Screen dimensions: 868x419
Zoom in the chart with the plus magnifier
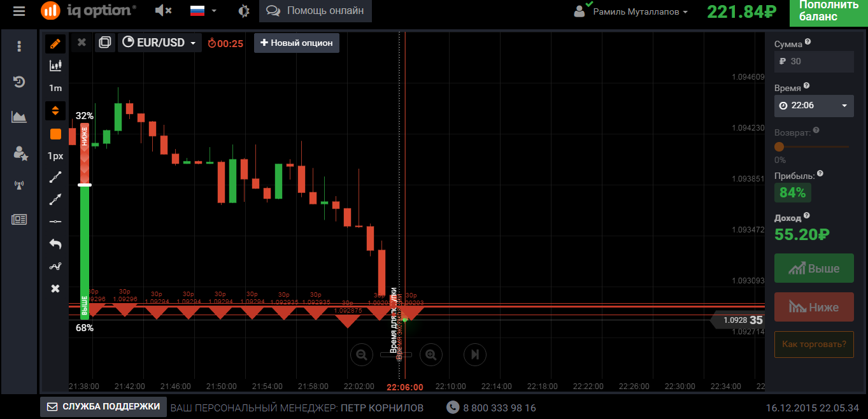(431, 354)
